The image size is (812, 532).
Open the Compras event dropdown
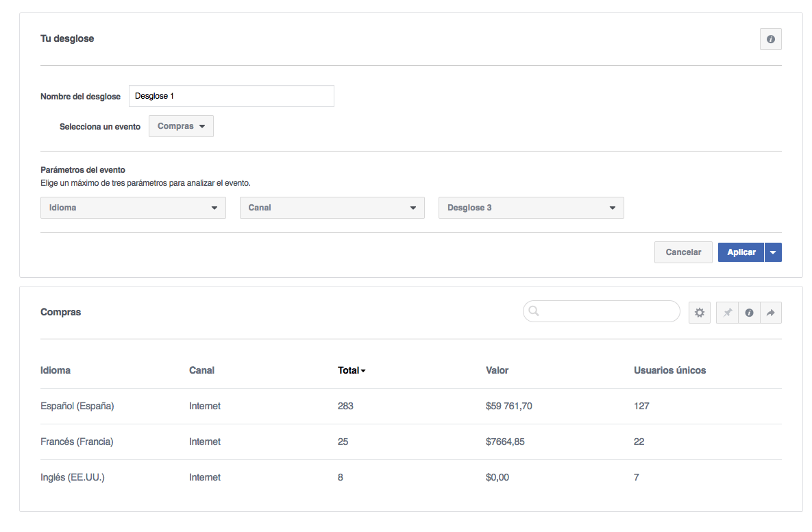point(182,126)
